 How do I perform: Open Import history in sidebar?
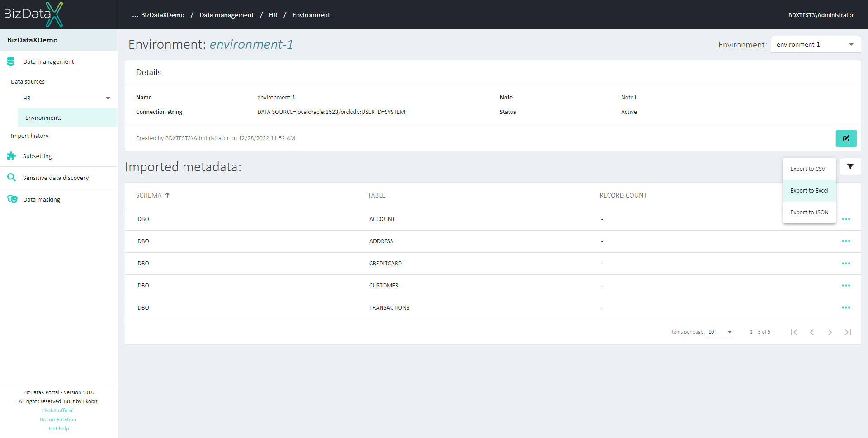click(30, 136)
